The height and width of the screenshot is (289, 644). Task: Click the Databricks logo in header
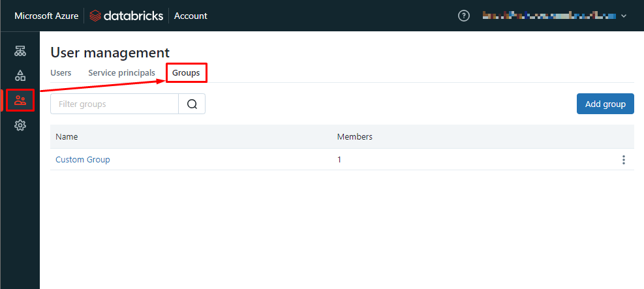tap(127, 16)
